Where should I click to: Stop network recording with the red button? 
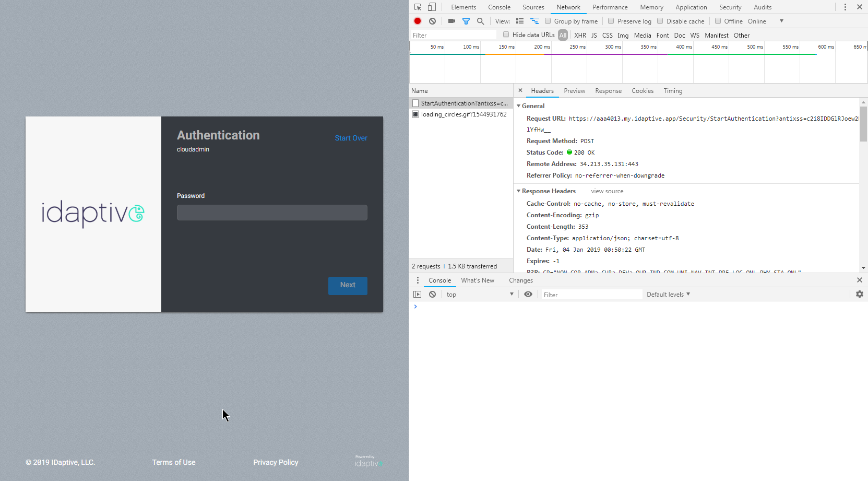pyautogui.click(x=418, y=21)
